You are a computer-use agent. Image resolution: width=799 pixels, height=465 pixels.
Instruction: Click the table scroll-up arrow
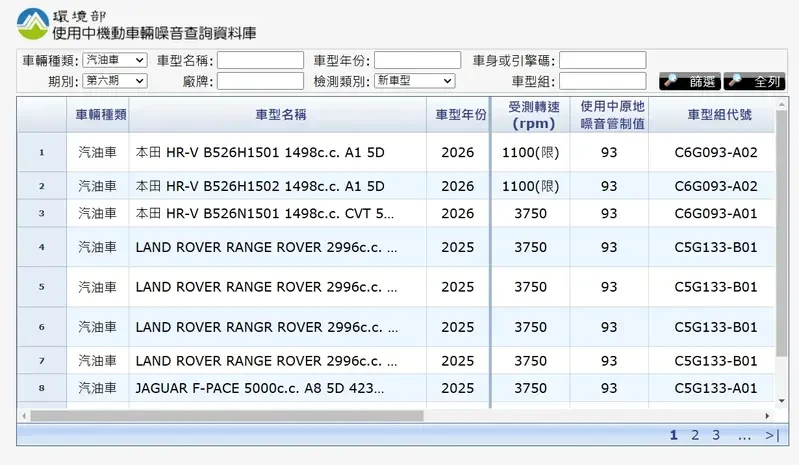[x=782, y=104]
